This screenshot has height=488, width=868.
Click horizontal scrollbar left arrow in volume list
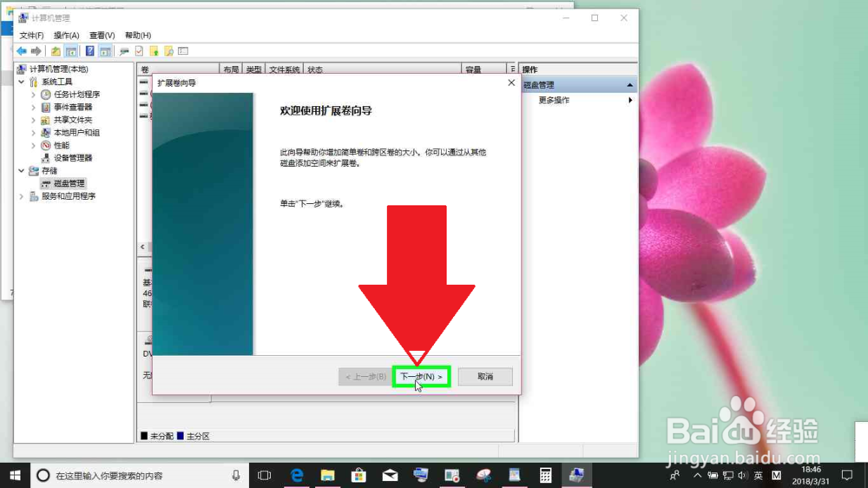coord(143,247)
